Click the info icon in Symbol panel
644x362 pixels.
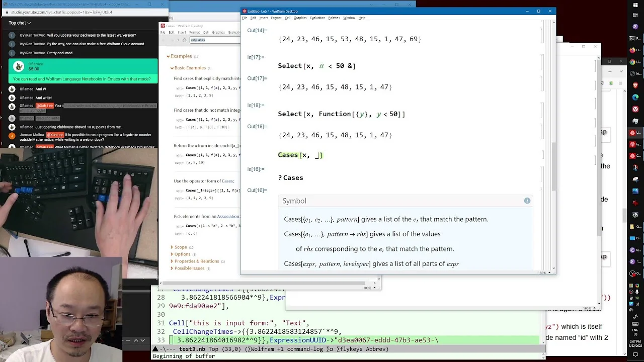527,201
